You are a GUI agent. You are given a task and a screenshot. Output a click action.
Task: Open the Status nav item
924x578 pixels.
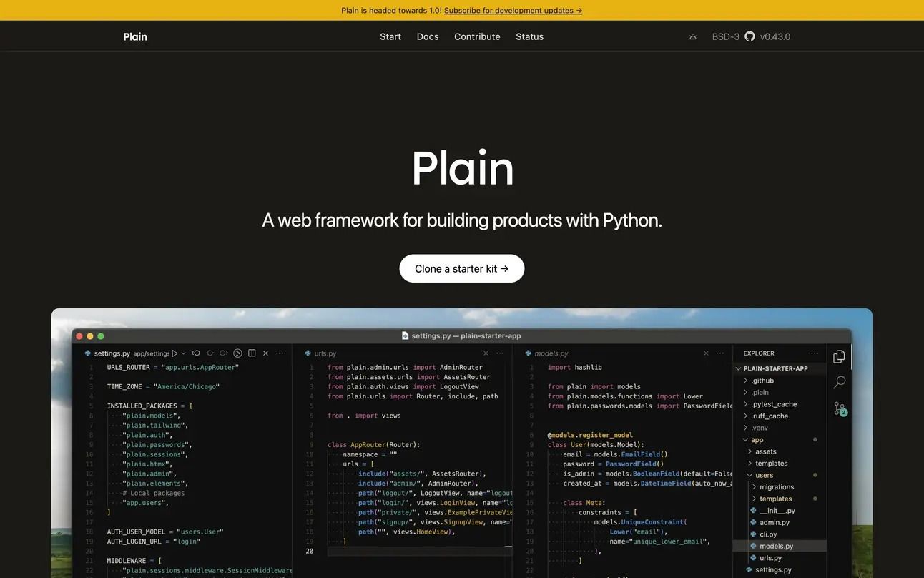pyautogui.click(x=530, y=36)
